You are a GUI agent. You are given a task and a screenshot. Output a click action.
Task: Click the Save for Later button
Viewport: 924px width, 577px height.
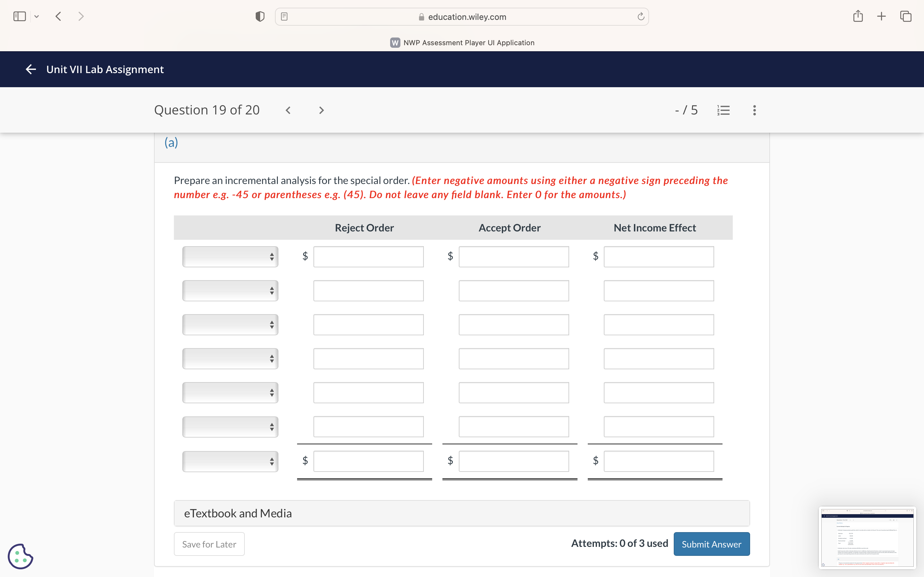[x=209, y=544]
